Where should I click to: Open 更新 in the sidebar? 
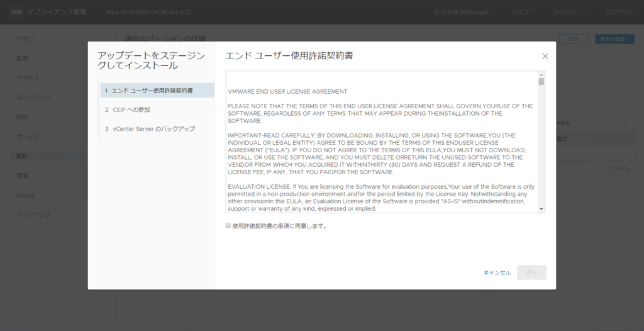coord(22,156)
